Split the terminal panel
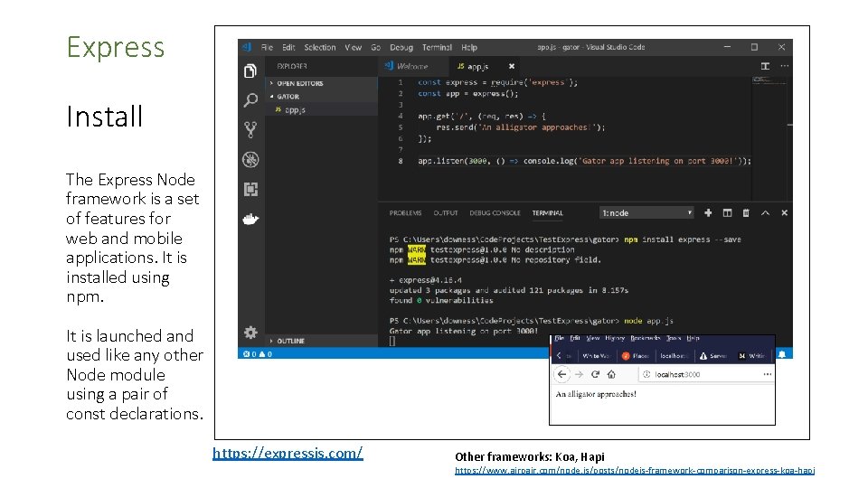The height and width of the screenshot is (488, 868). tap(727, 212)
